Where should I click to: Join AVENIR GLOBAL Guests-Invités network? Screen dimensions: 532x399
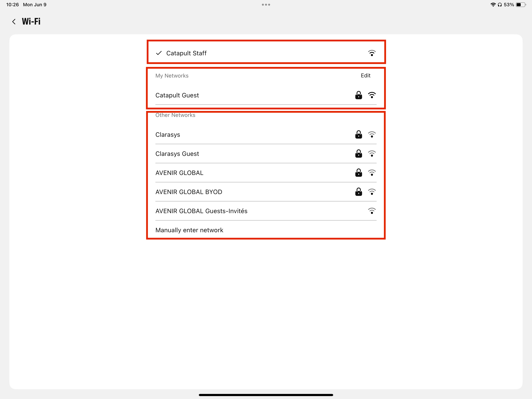click(266, 211)
